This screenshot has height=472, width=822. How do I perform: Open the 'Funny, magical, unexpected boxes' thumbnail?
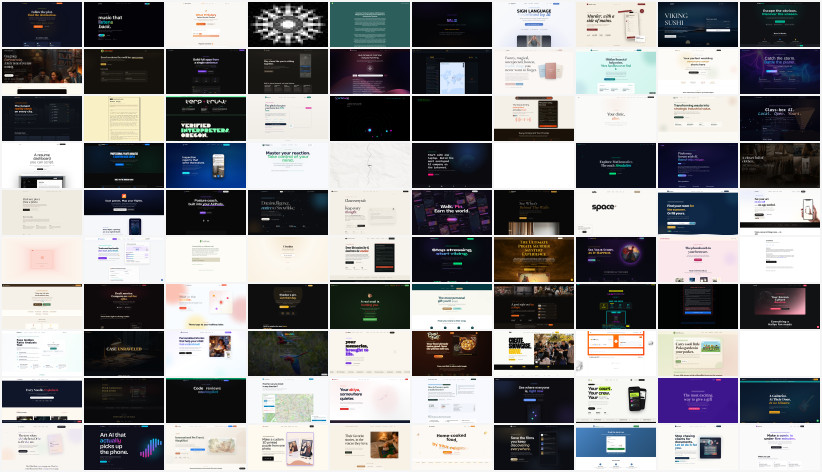(x=534, y=71)
